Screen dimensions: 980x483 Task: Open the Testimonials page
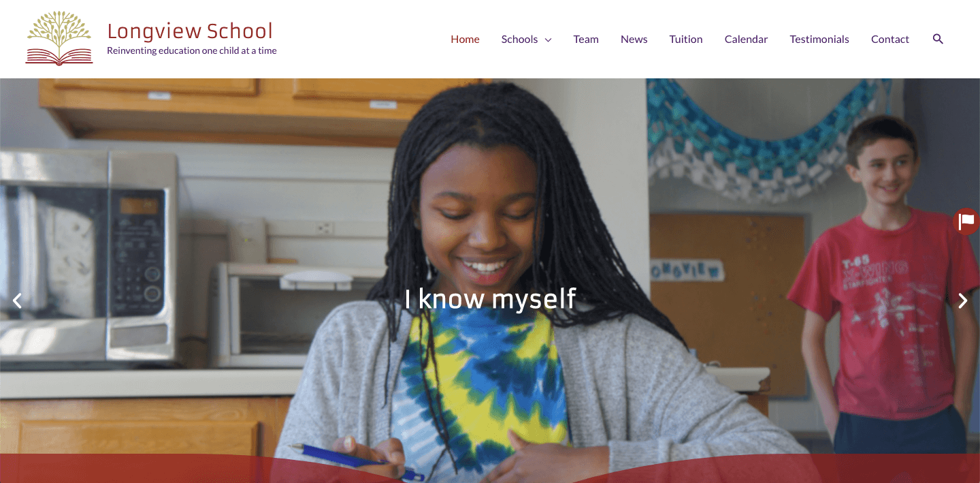(x=819, y=40)
